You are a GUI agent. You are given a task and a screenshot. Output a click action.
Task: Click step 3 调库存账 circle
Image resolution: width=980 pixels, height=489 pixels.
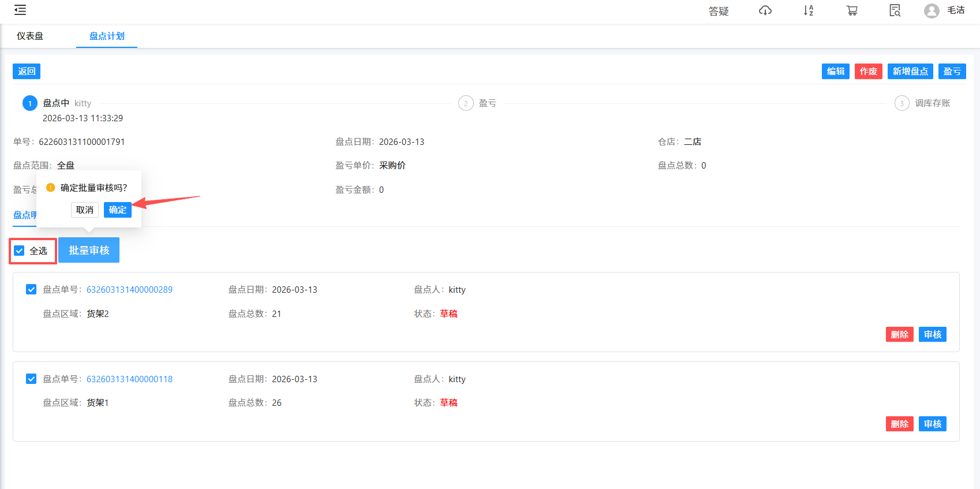tap(902, 103)
